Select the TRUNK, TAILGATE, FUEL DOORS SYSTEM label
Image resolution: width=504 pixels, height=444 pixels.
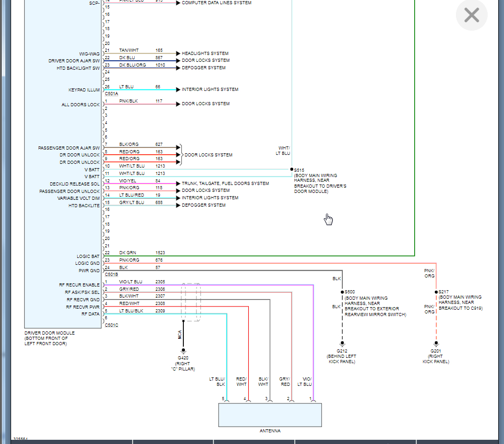click(x=225, y=183)
